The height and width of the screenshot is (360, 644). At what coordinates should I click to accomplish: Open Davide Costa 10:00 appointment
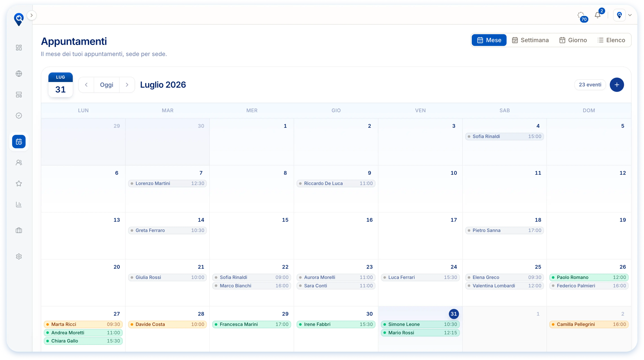(x=168, y=324)
